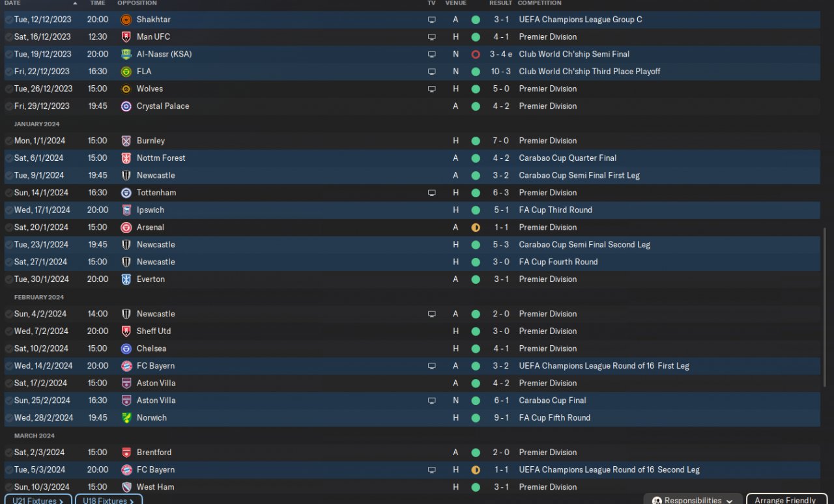Click the TV icon on the Shakhtar row
834x504 pixels.
431,20
